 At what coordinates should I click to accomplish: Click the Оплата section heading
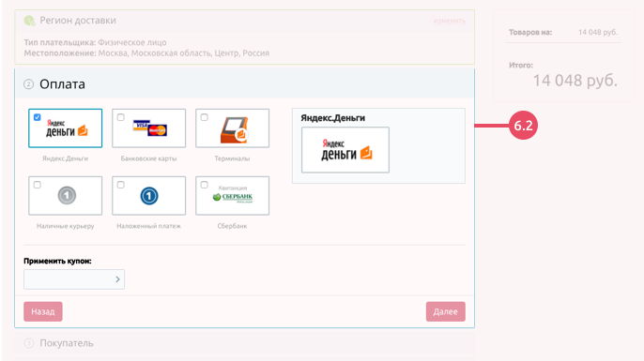point(62,84)
